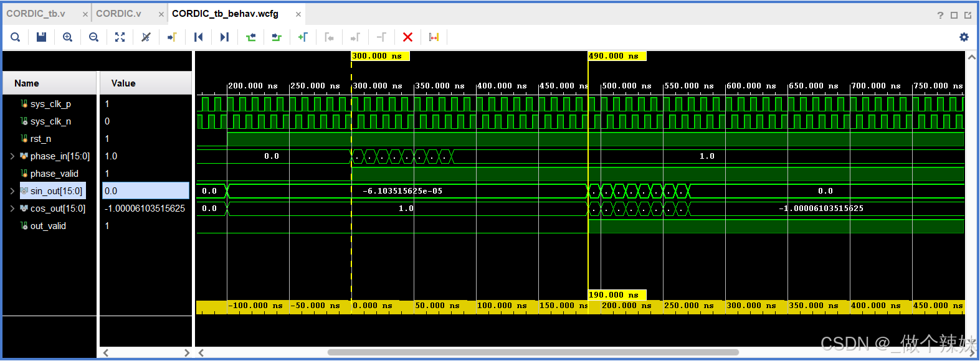The image size is (980, 361).
Task: Zoom in on the waveform
Action: click(x=67, y=37)
